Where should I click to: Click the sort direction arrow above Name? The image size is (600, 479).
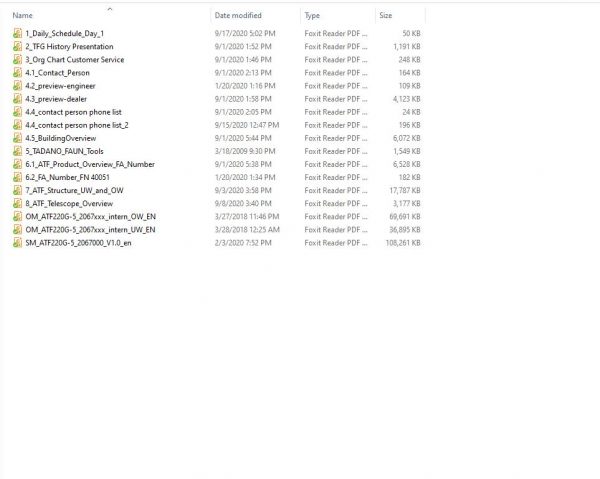click(110, 8)
